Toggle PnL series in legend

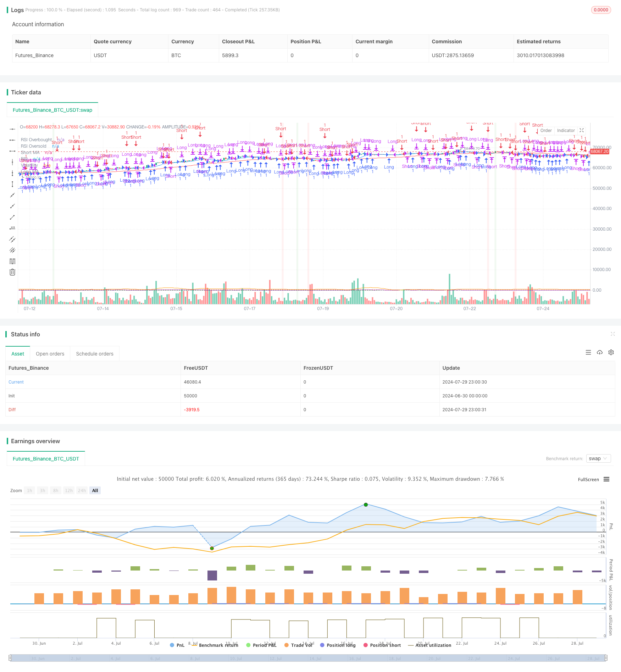point(177,645)
